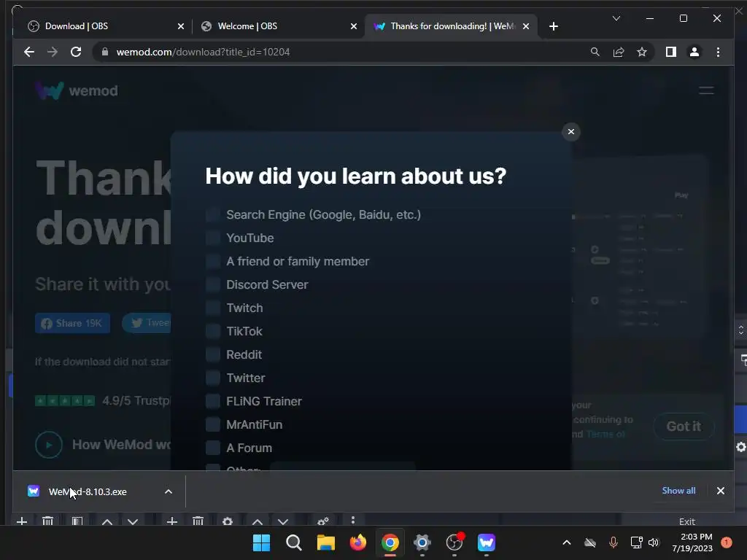Switch to OBS Studio from the taskbar
Image resolution: width=747 pixels, height=560 pixels.
[454, 542]
